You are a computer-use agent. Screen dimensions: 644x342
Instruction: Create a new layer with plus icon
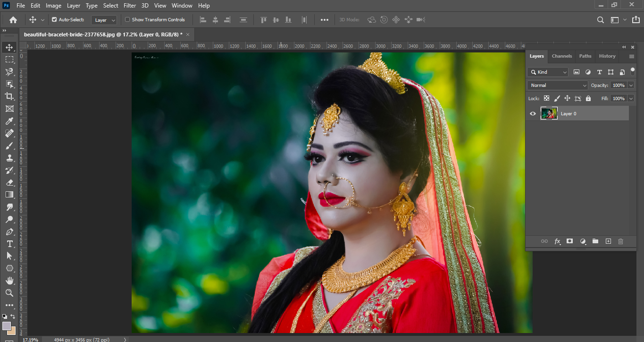tap(608, 241)
